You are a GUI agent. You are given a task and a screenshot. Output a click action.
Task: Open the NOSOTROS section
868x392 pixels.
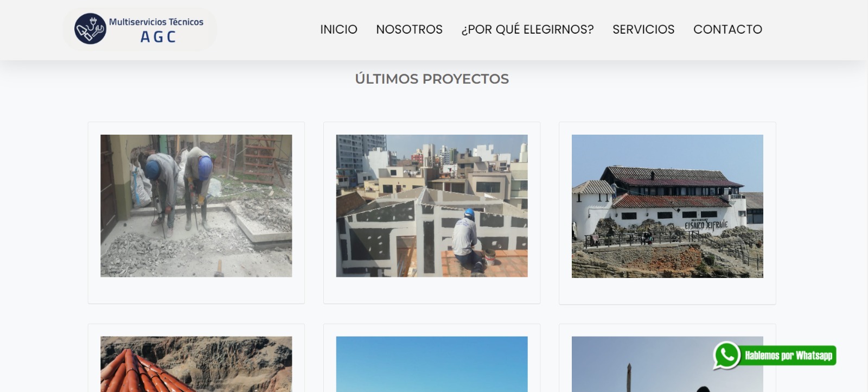(x=409, y=29)
